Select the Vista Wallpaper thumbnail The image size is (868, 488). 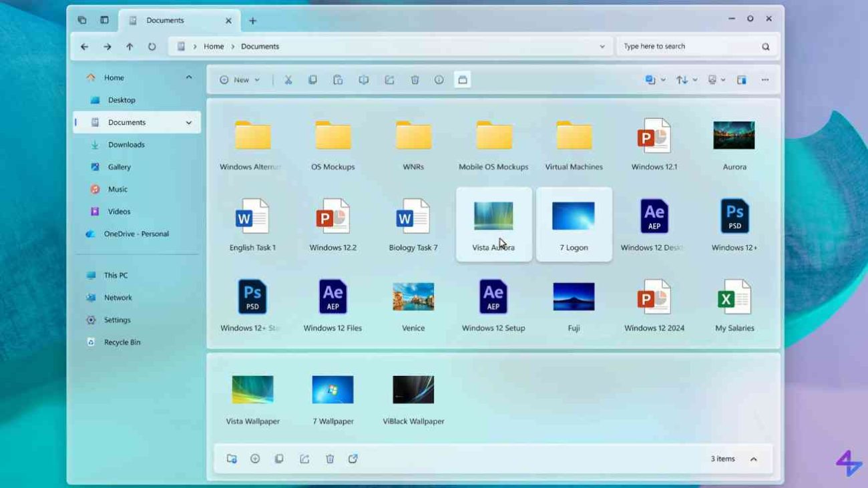(x=252, y=389)
